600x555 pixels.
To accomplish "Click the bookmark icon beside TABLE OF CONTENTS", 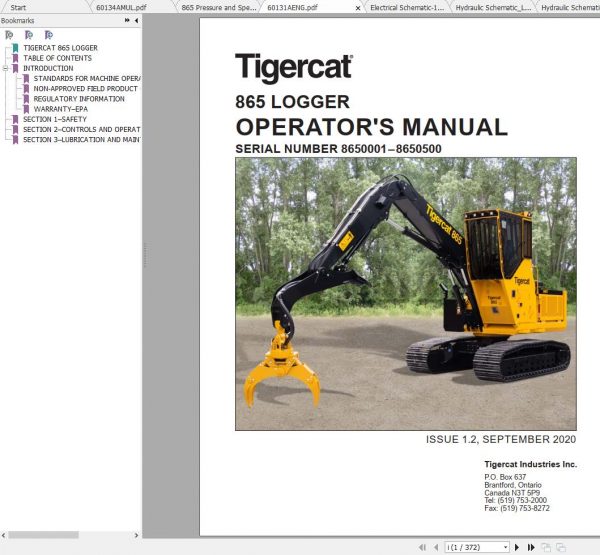I will click(15, 58).
